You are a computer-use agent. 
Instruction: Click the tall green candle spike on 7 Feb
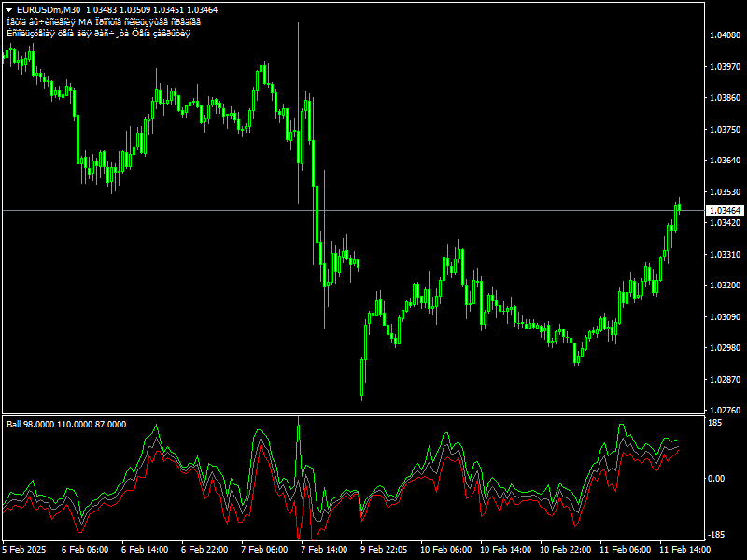pos(299,93)
